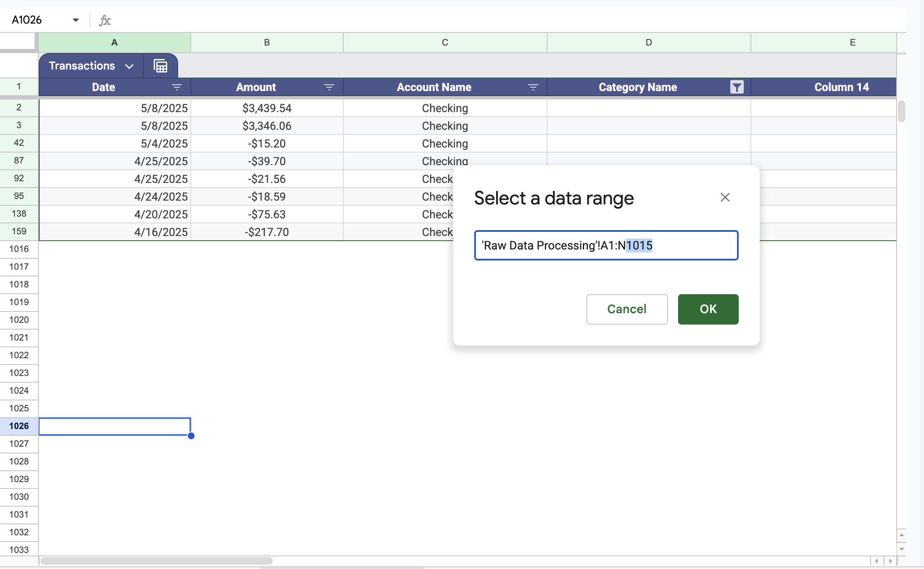The width and height of the screenshot is (924, 569).
Task: Click the cell with amount -$39.70
Action: pyautogui.click(x=267, y=161)
